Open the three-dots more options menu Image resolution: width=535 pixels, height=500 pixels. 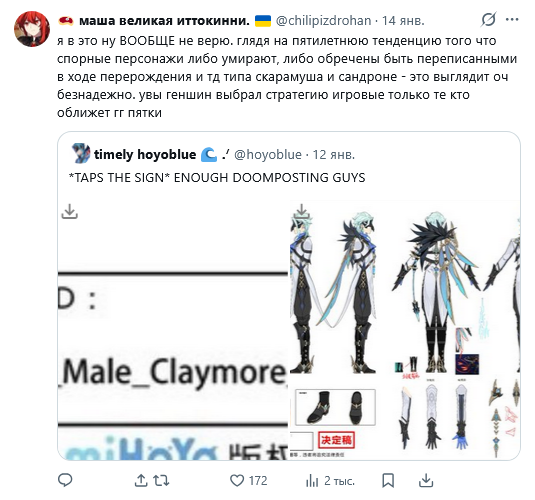click(512, 19)
